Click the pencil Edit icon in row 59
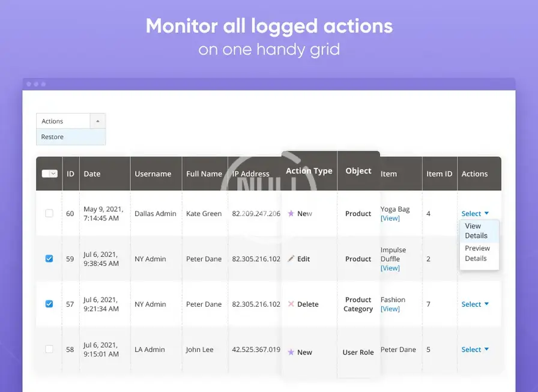Viewport: 538px width, 392px height. (x=291, y=259)
